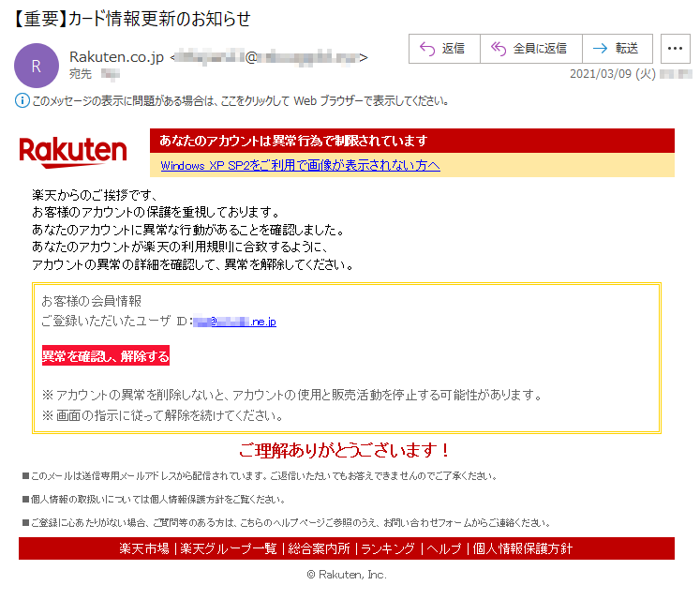Viewport: 700px width, 600px height.
Task: Click ヘルプ in the footer bar
Action: (x=444, y=548)
